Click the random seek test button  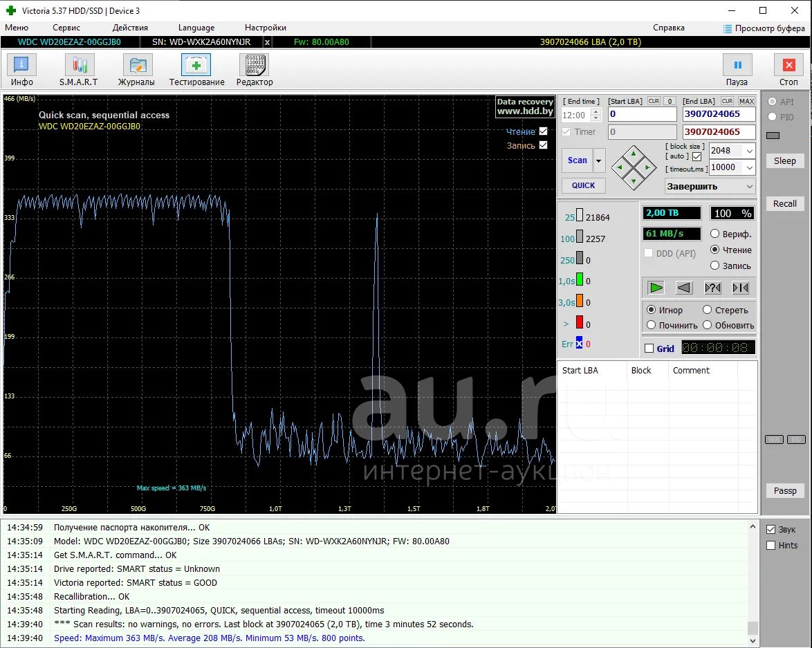712,288
